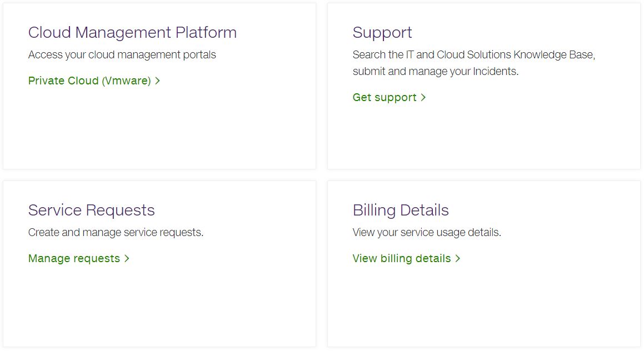Click the chevron beside Private Cloud (Vmware)
Viewport: 644px width, 351px height.
coord(157,81)
